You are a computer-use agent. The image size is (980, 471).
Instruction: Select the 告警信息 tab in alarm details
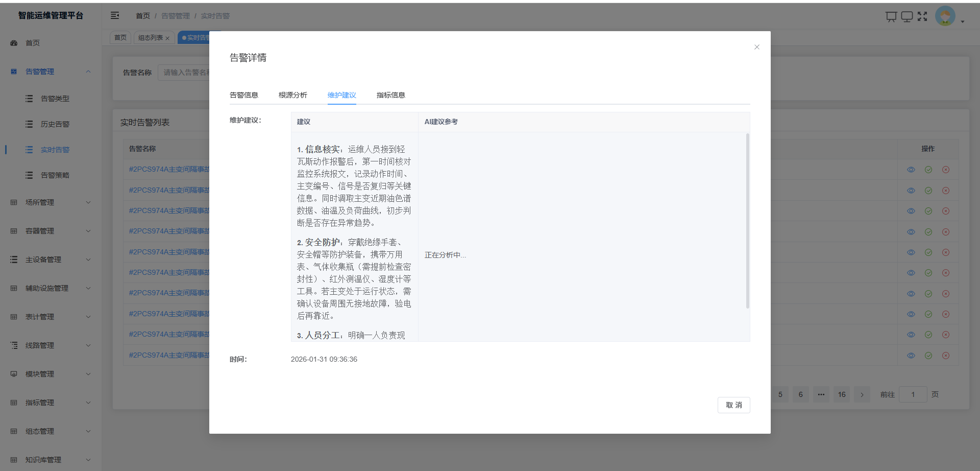244,95
